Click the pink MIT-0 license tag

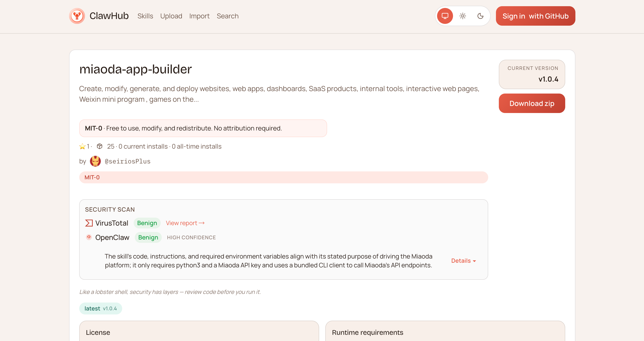click(92, 177)
